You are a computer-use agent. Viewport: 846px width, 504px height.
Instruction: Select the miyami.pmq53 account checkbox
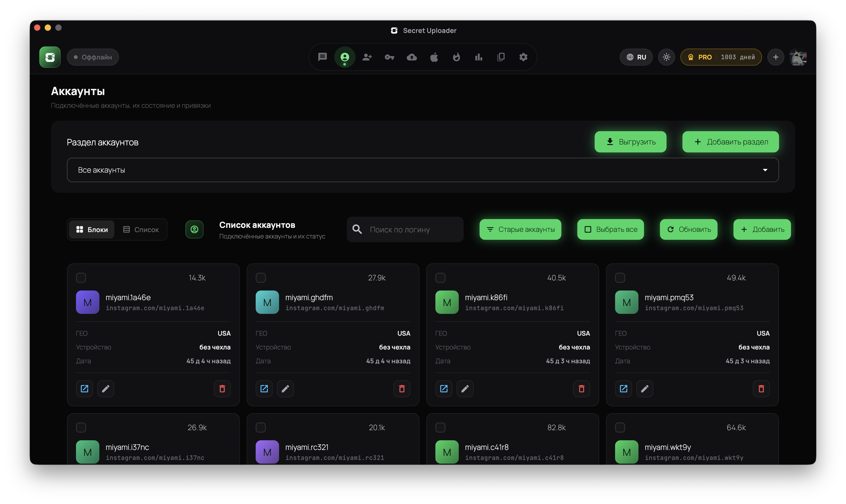620,277
